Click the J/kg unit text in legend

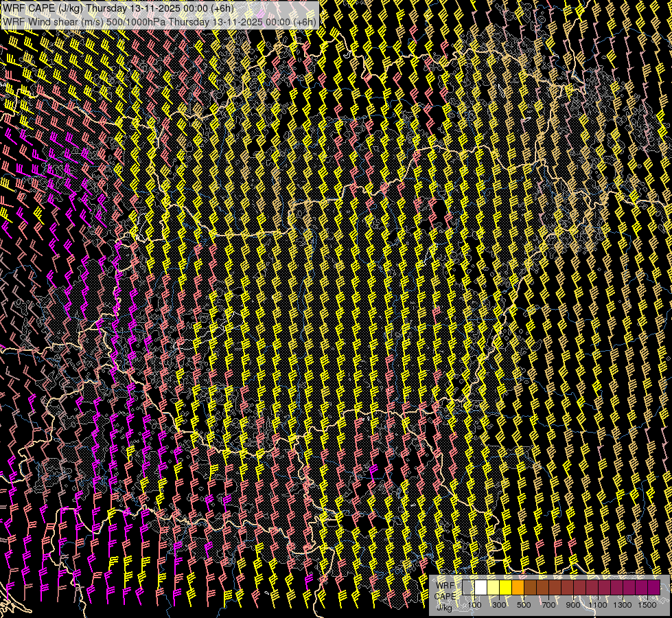tap(444, 607)
